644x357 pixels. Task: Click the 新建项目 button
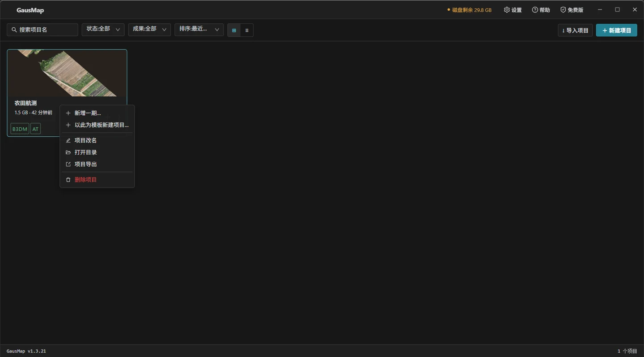point(617,30)
